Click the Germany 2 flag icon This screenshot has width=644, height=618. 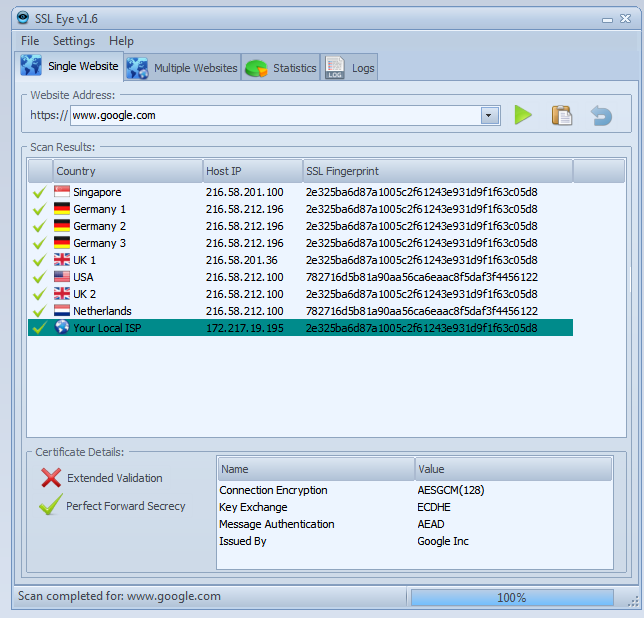click(x=62, y=225)
